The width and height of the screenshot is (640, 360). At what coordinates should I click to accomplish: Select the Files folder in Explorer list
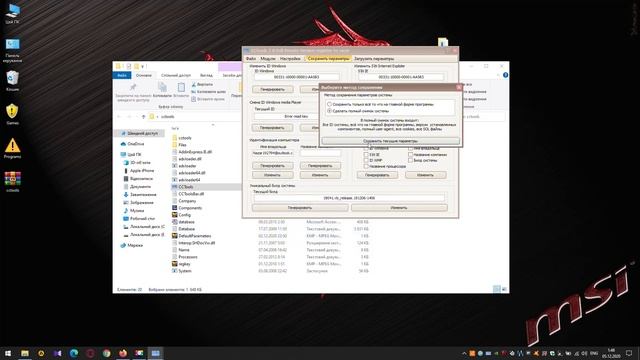[179, 145]
